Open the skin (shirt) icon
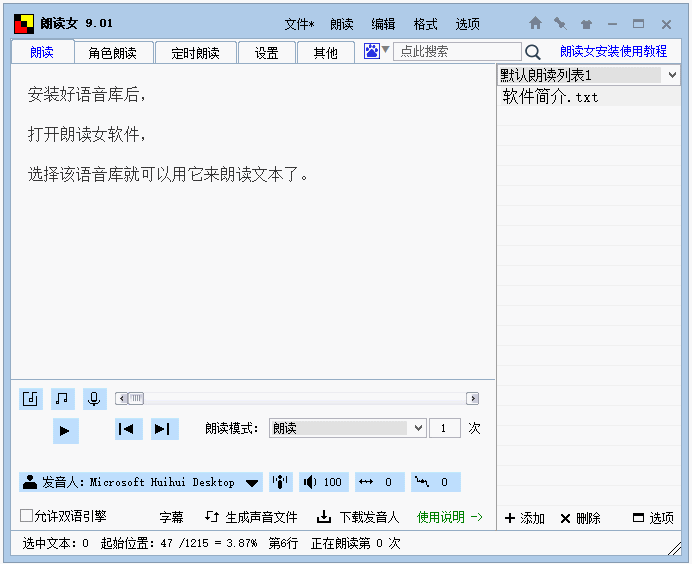This screenshot has height=564, width=692. point(586,24)
